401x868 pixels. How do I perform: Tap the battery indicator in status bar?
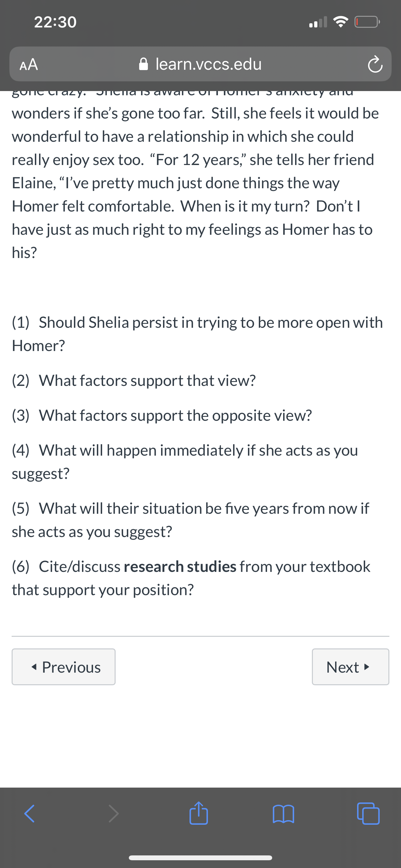367,22
